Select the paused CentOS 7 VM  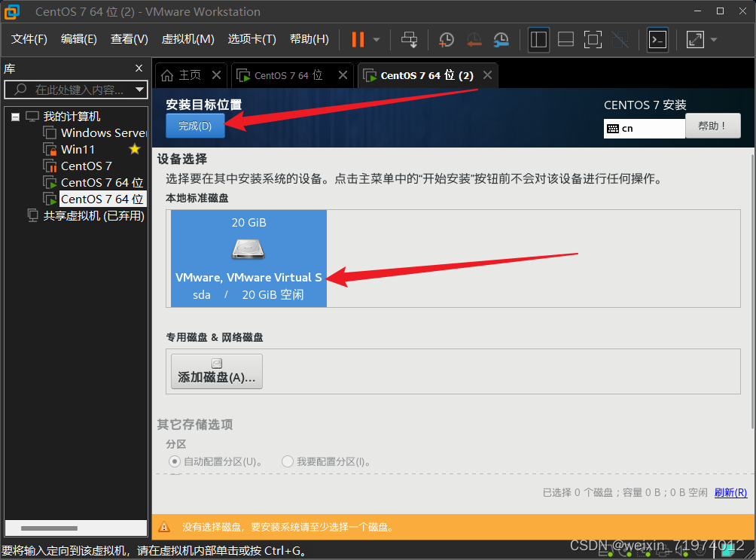(x=87, y=166)
